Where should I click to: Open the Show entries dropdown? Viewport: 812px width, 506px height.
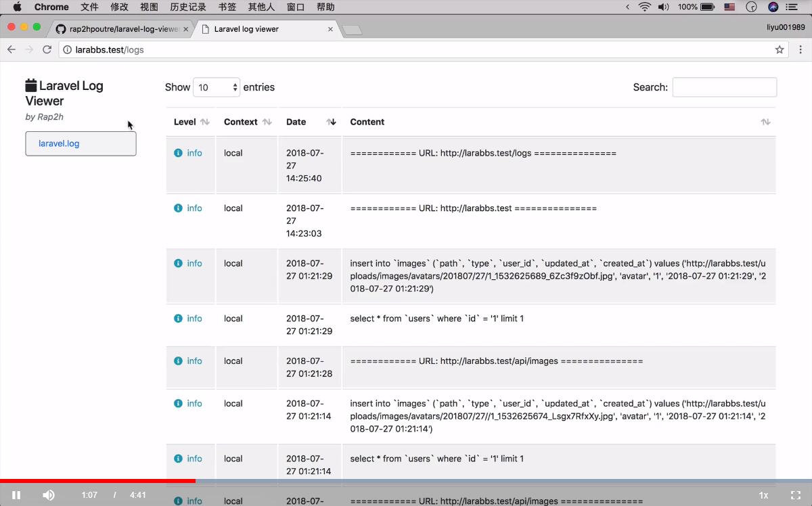pyautogui.click(x=217, y=87)
